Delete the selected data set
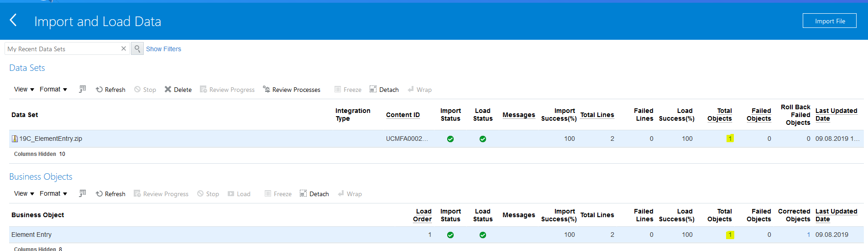 click(178, 90)
